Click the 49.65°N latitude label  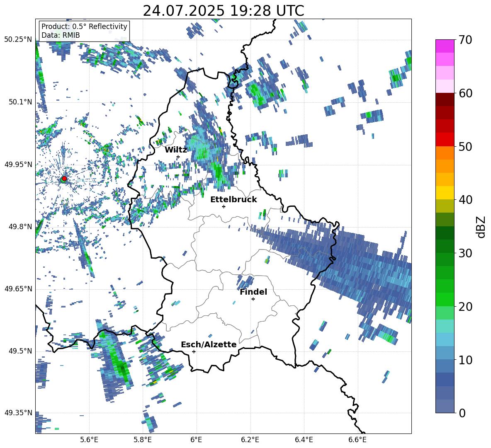coord(18,288)
